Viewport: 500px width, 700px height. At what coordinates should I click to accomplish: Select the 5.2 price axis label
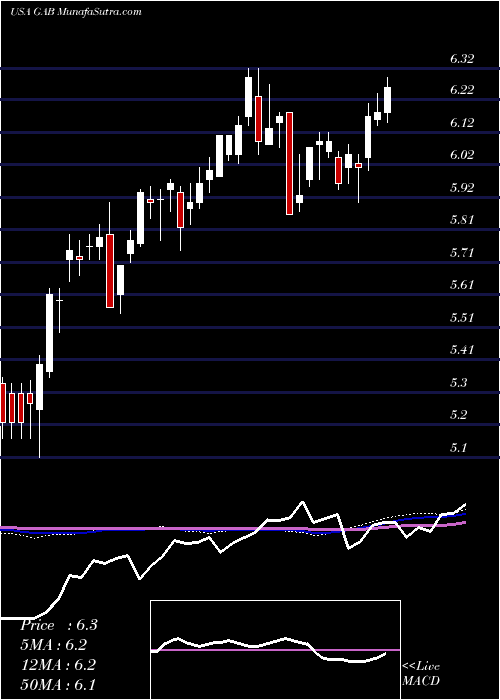coord(459,415)
